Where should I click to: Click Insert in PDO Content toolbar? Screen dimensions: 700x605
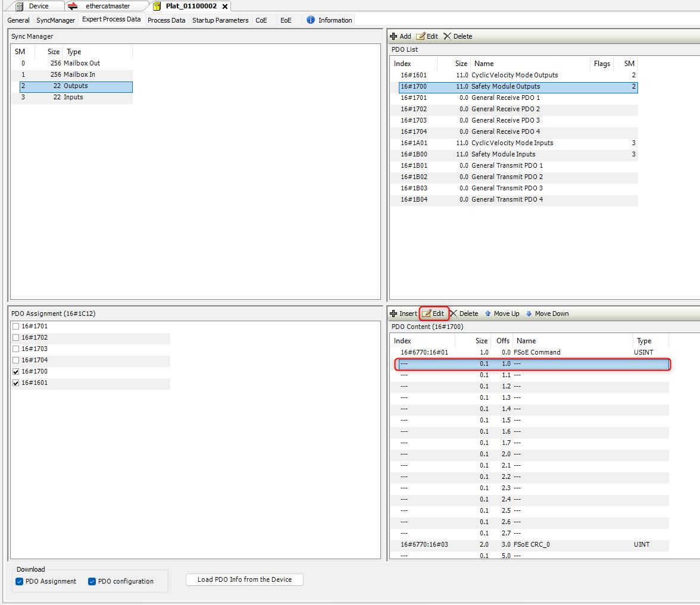[403, 314]
